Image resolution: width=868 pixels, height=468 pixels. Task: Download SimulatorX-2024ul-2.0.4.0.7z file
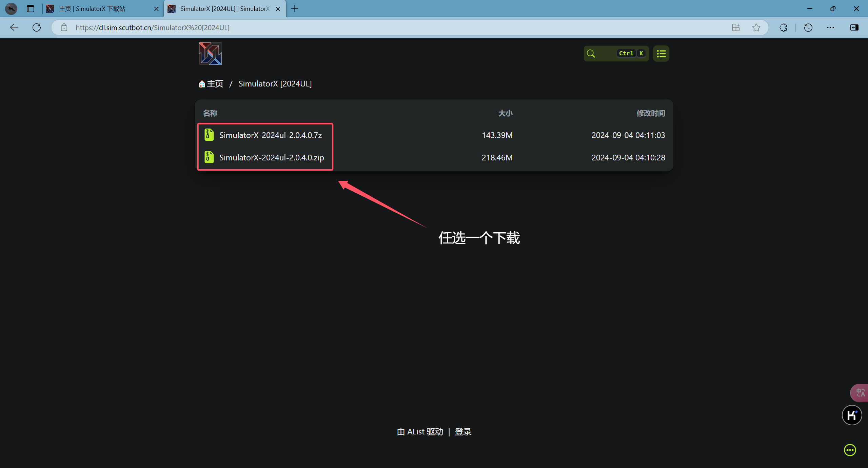(x=270, y=135)
